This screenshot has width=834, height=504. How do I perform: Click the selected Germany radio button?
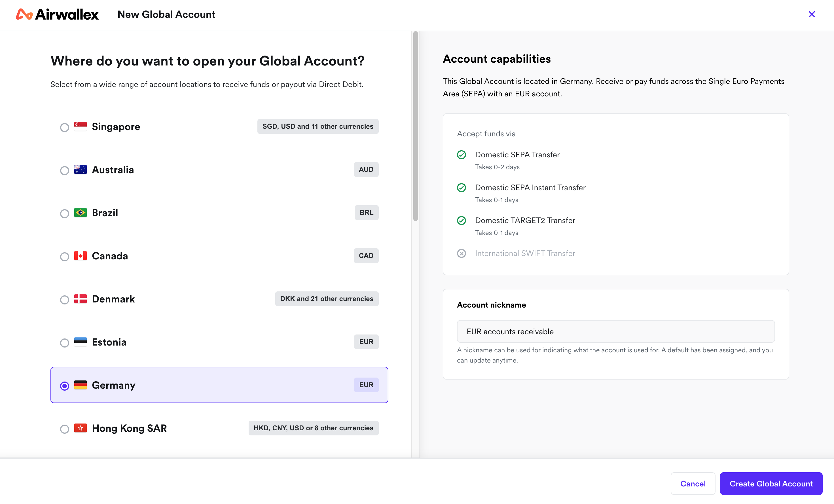pyautogui.click(x=65, y=386)
